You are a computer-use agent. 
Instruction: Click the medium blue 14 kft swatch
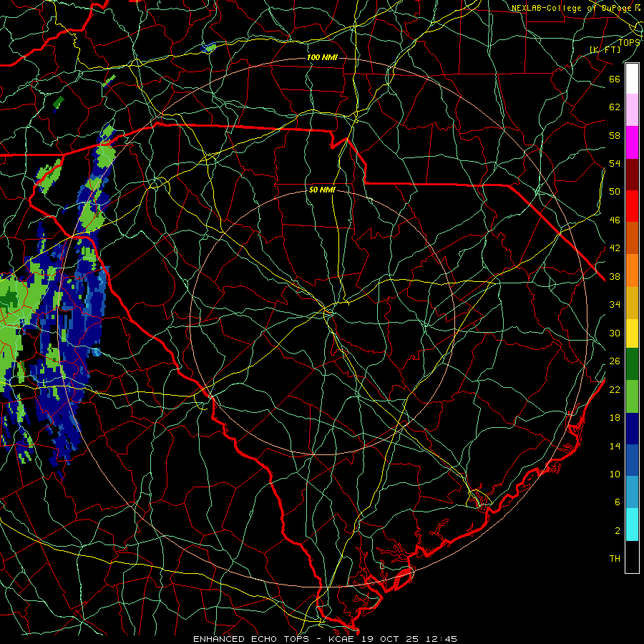[x=632, y=460]
